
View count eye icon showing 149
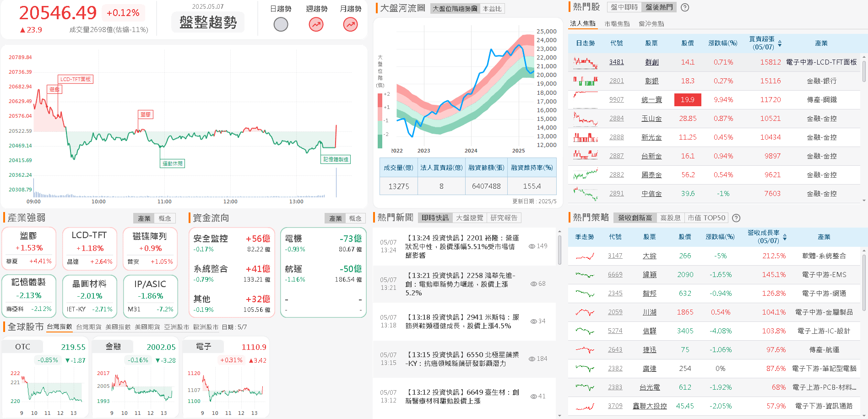pyautogui.click(x=532, y=246)
